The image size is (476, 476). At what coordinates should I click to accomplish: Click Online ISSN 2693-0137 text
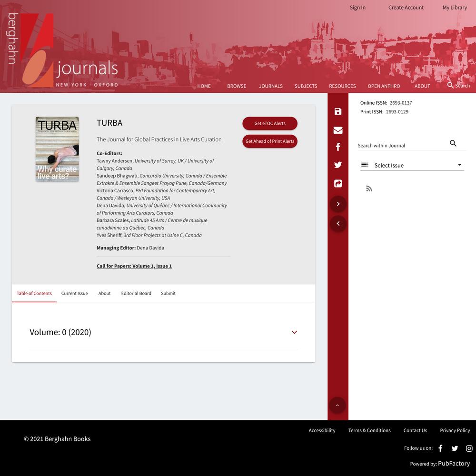click(386, 103)
